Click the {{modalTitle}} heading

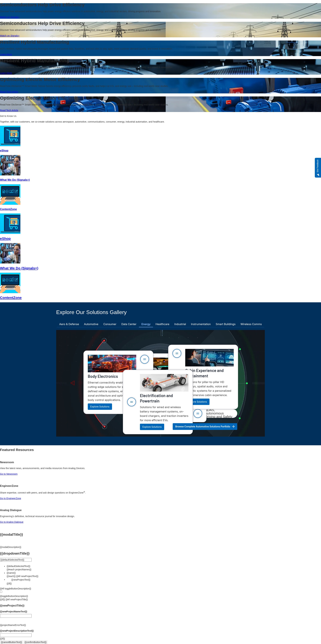12,535
